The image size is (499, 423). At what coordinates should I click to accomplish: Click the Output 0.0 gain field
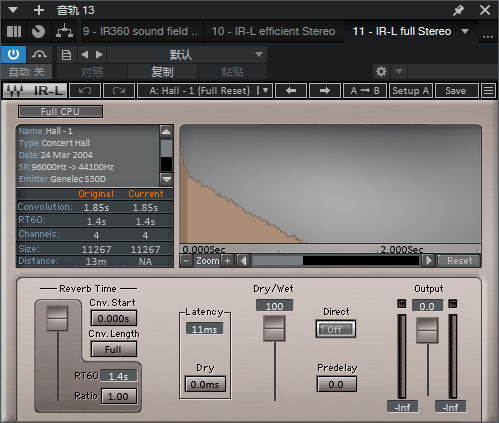pos(427,306)
